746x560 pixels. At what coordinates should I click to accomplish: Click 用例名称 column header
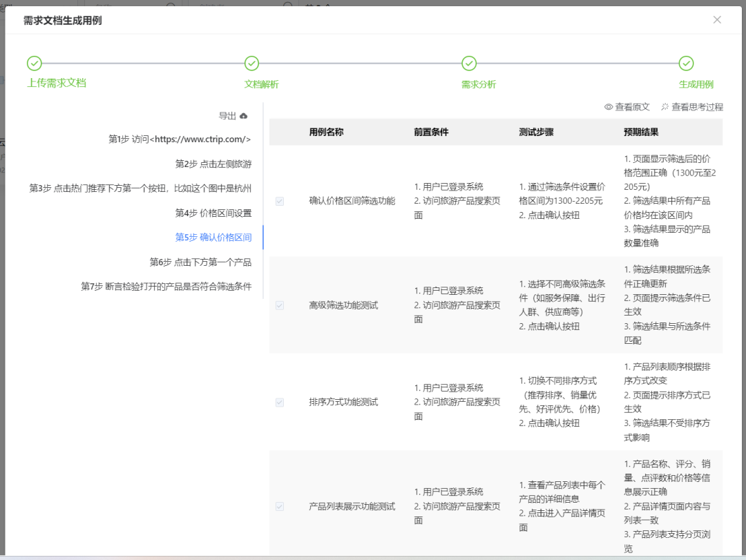(326, 133)
